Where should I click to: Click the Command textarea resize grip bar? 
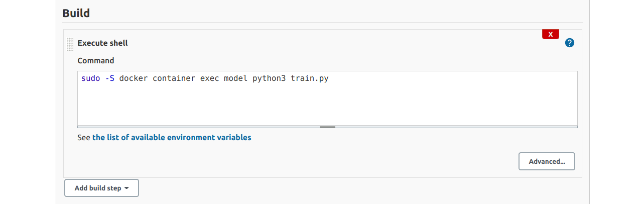[x=327, y=127]
